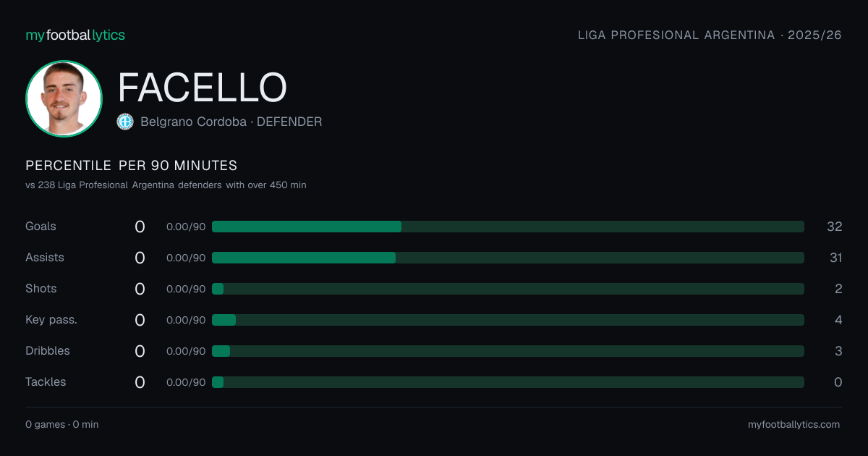Click the Key pass. percentile bar

coord(508,320)
